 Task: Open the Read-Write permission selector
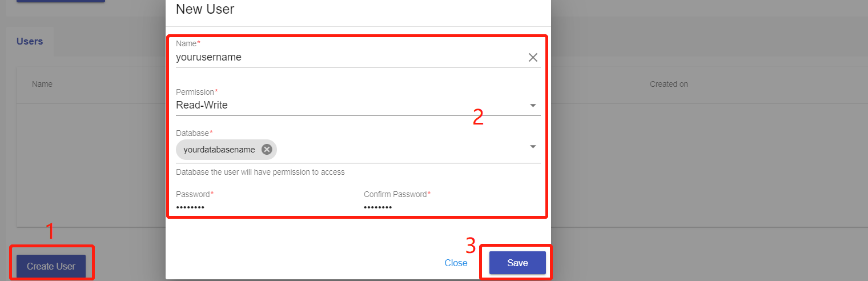pyautogui.click(x=343, y=105)
